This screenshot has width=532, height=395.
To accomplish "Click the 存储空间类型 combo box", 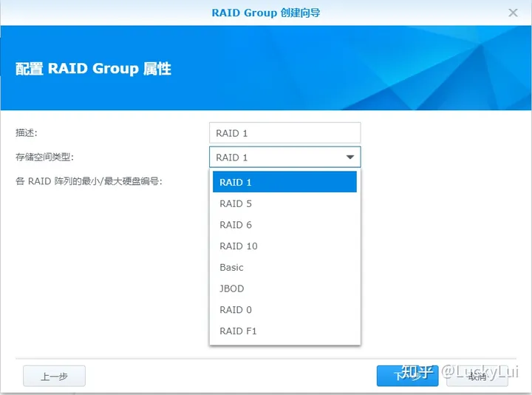I will click(277, 157).
